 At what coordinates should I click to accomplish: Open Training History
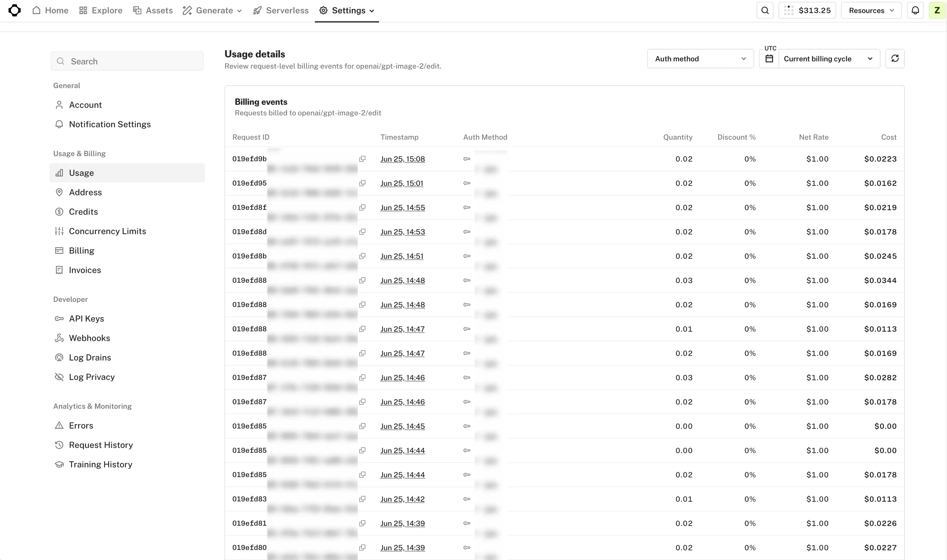click(127, 464)
